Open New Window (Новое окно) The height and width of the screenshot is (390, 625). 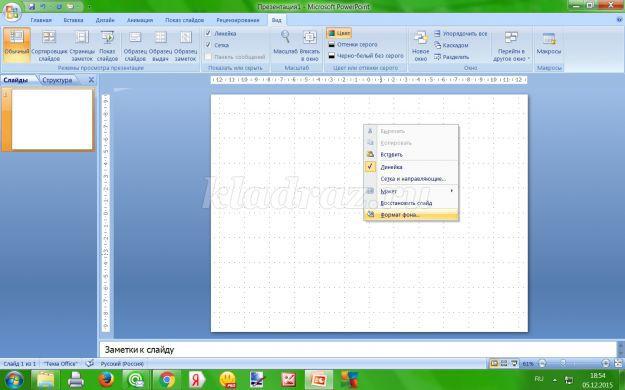click(421, 45)
